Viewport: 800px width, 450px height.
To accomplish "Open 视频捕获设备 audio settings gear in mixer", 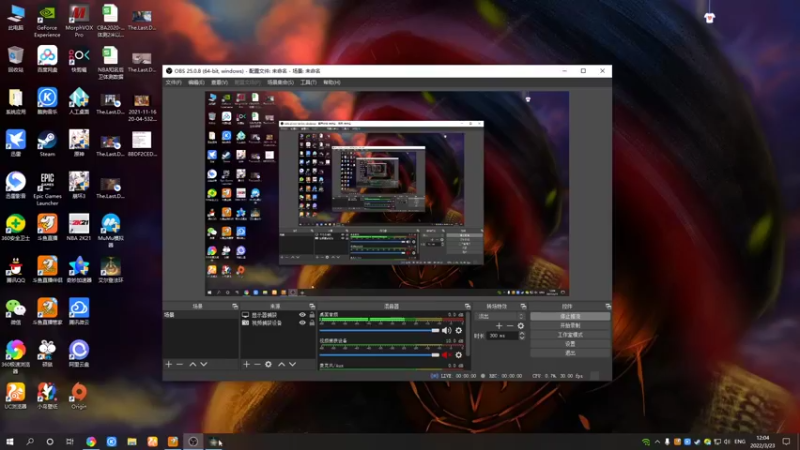I will [x=459, y=355].
